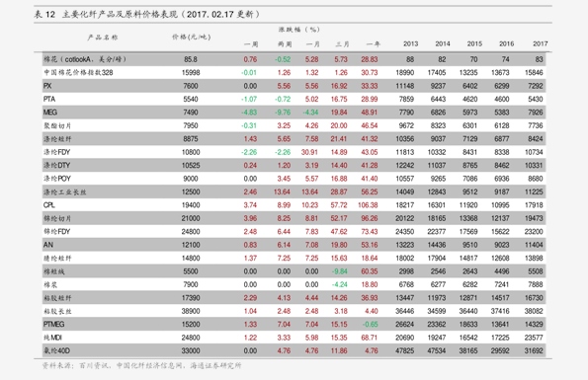Select the PX product row label
The height and width of the screenshot is (380, 588).
point(47,86)
